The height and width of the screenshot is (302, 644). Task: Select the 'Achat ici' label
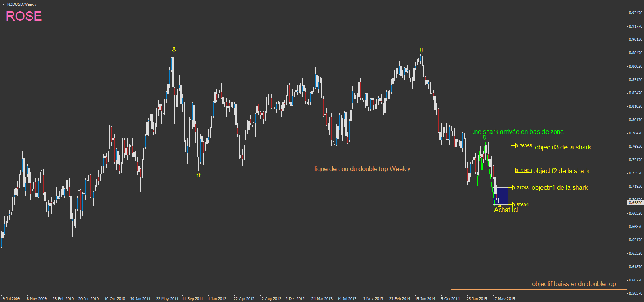click(506, 210)
